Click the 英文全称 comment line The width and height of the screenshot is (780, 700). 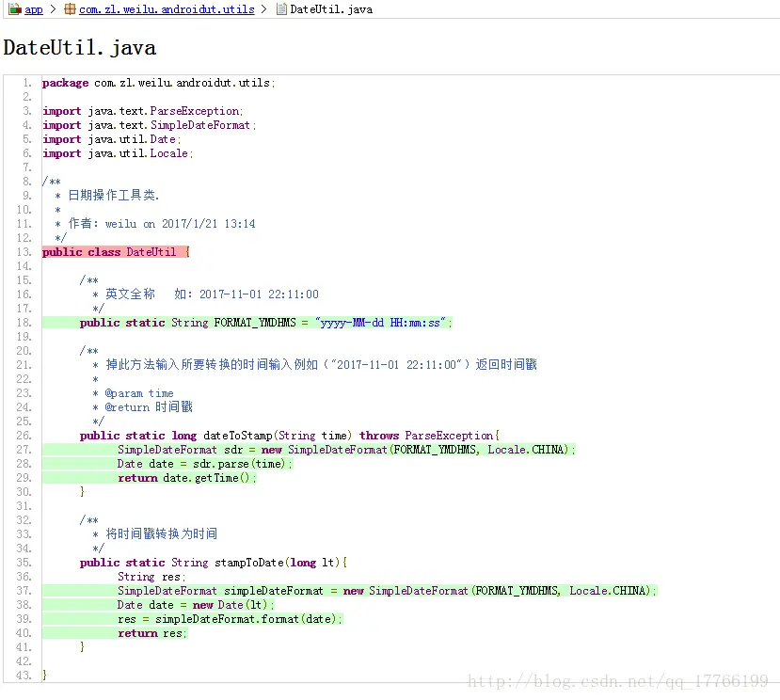(205, 294)
